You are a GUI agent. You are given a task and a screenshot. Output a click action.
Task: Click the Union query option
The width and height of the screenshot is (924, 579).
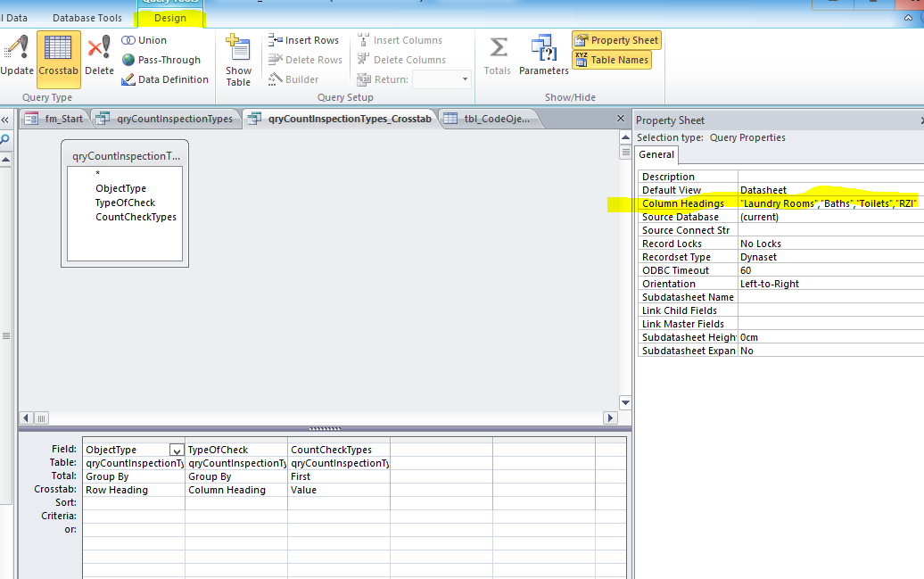click(x=144, y=40)
